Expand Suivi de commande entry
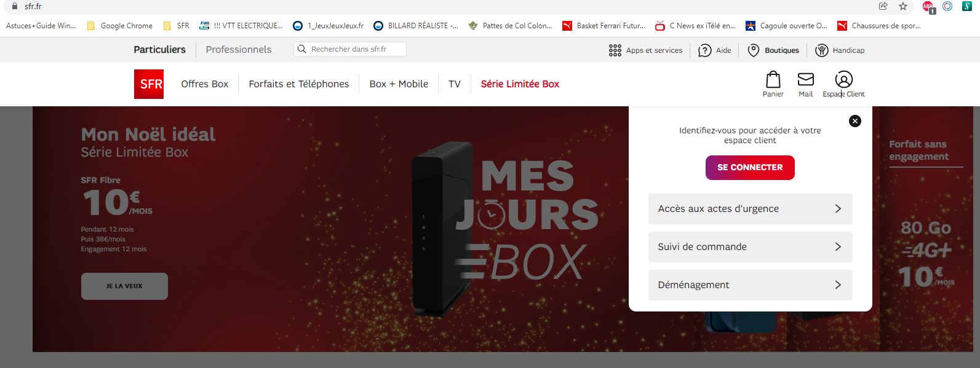Viewport: 980px width, 368px height. point(751,247)
